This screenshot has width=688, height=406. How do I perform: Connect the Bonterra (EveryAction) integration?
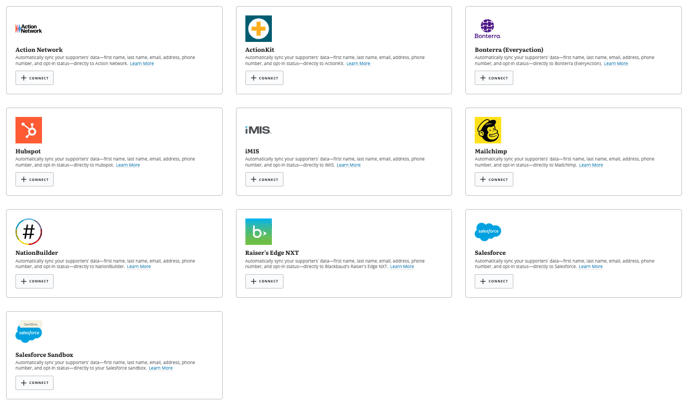point(494,78)
